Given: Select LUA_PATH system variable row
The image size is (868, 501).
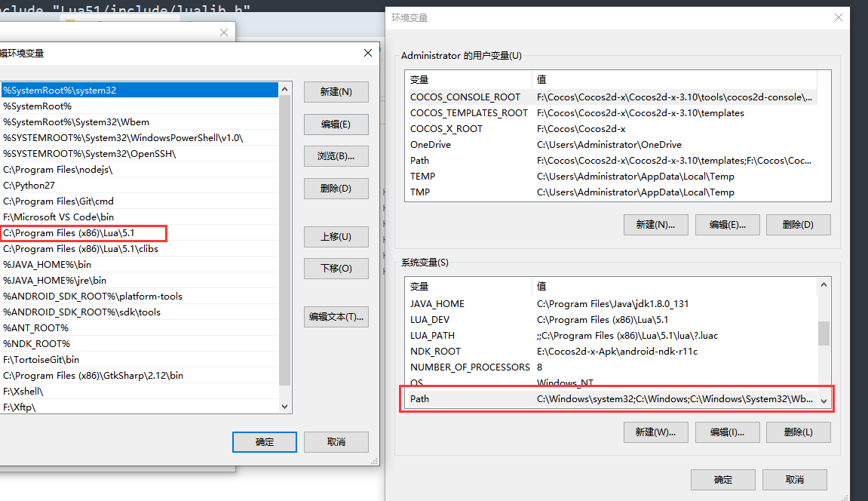Looking at the screenshot, I should point(612,336).
